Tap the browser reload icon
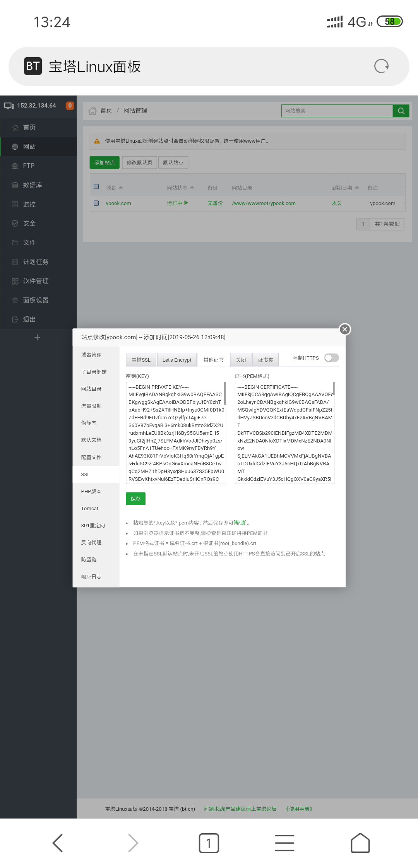The height and width of the screenshot is (868, 418). pos(381,66)
